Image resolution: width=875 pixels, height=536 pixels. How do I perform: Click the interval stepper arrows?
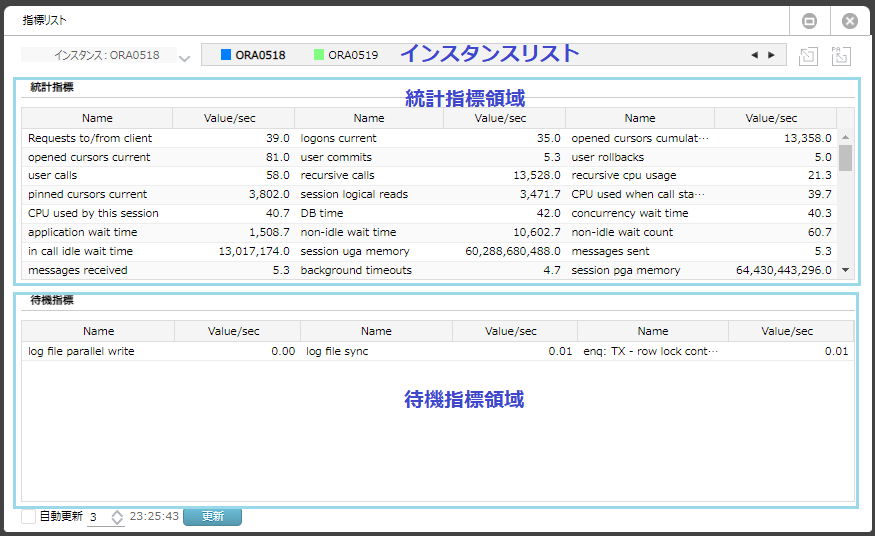click(117, 517)
